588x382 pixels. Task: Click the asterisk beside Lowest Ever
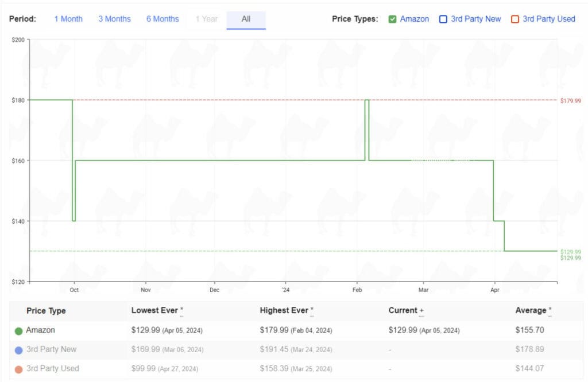182,310
